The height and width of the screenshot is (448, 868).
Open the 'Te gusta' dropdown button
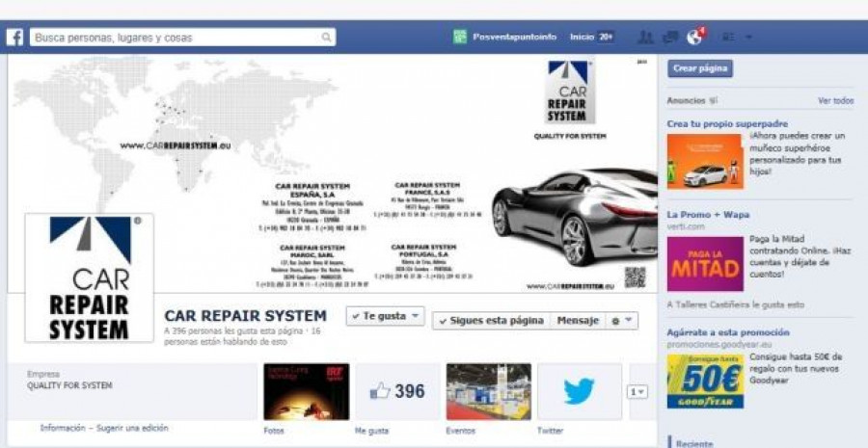coord(385,316)
